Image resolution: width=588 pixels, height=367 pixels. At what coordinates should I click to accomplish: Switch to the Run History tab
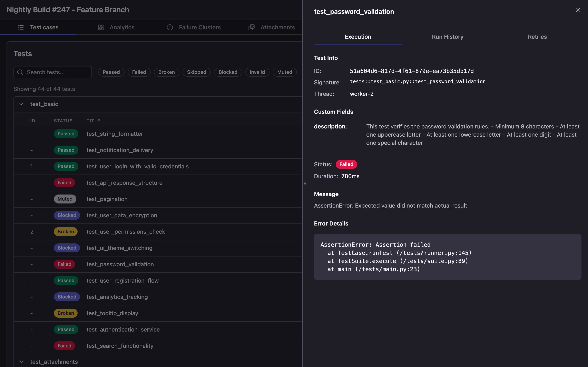448,37
